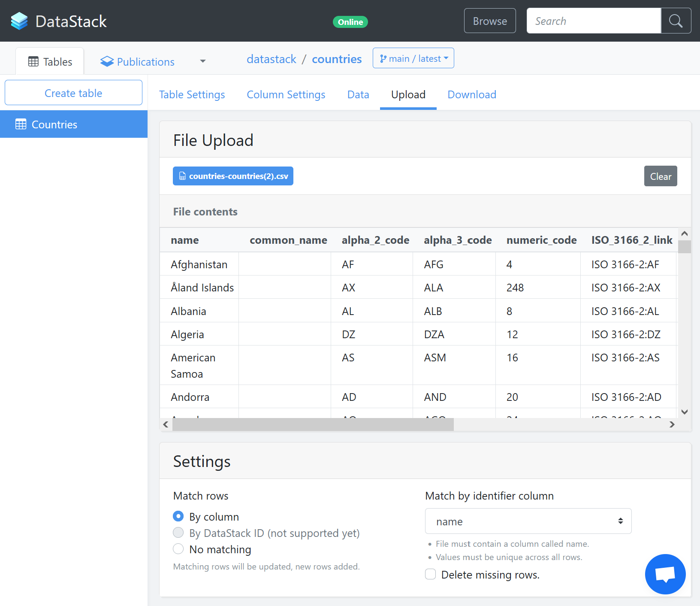Switch to the Download tab
Viewport: 700px width, 606px height.
pyautogui.click(x=471, y=94)
